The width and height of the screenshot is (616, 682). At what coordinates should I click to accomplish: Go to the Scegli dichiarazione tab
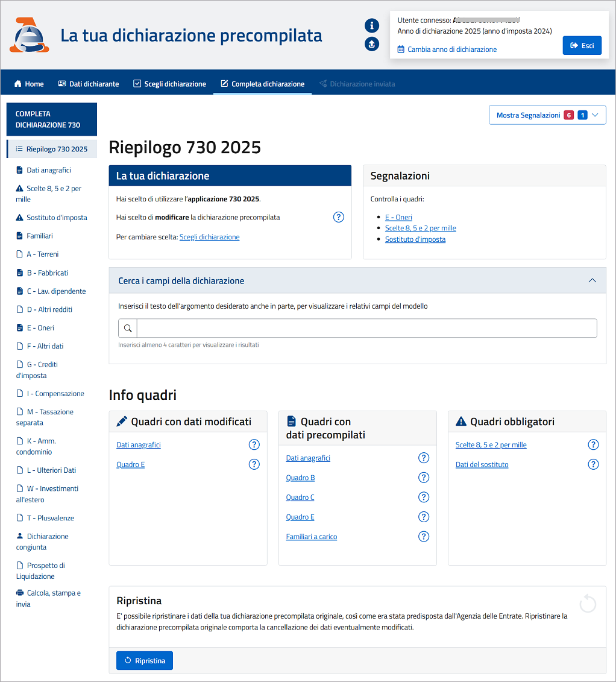tap(169, 84)
